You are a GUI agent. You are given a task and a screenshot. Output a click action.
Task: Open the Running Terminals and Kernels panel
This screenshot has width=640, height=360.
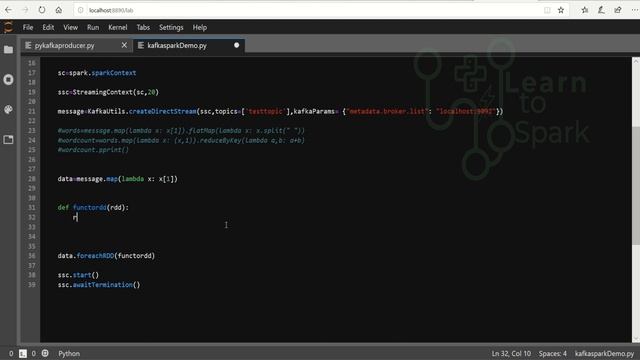pyautogui.click(x=8, y=80)
